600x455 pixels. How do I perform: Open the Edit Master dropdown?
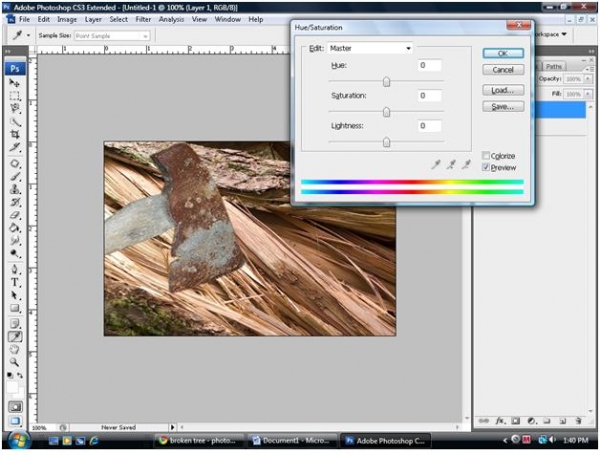pyautogui.click(x=370, y=48)
